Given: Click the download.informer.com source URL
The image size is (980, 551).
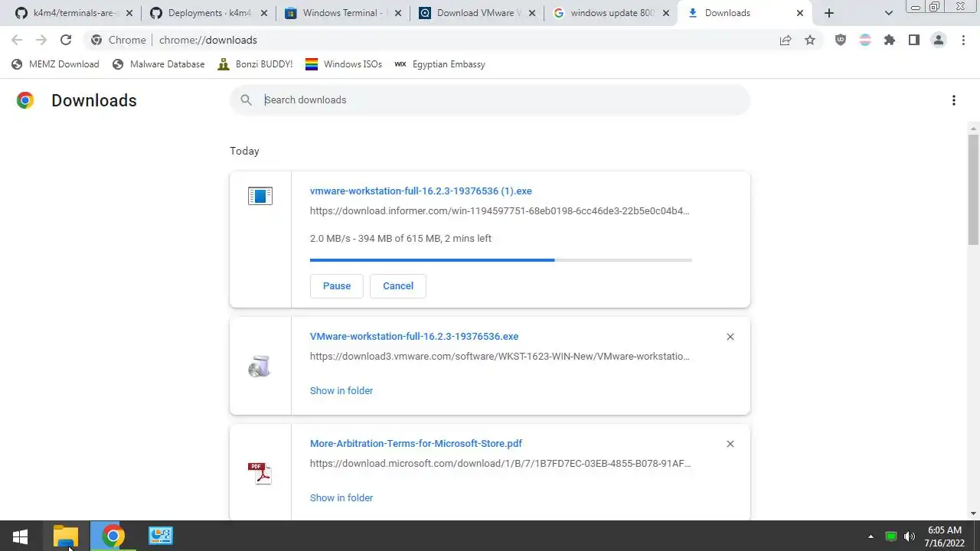Looking at the screenshot, I should 500,211.
